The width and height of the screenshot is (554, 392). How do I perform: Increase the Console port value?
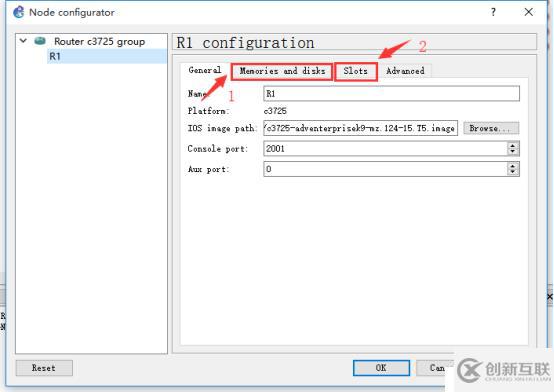click(513, 145)
